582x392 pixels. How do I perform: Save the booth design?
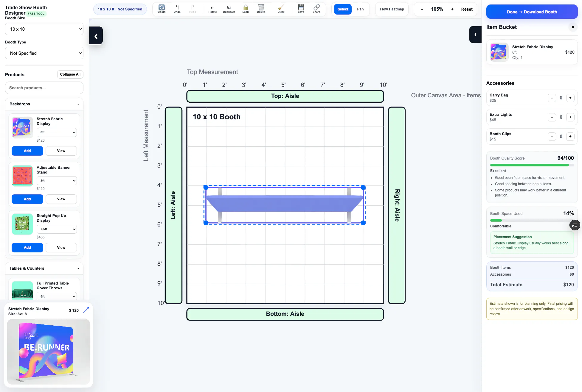(x=301, y=9)
